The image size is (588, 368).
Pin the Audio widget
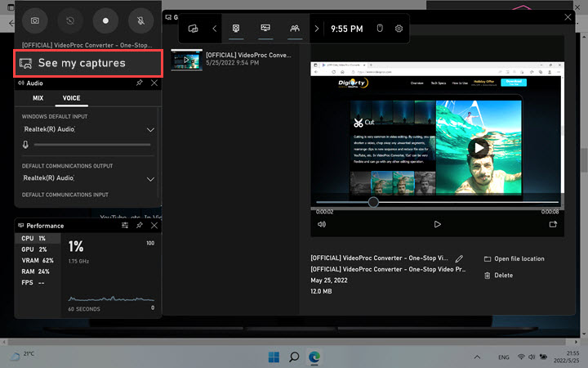pyautogui.click(x=140, y=83)
